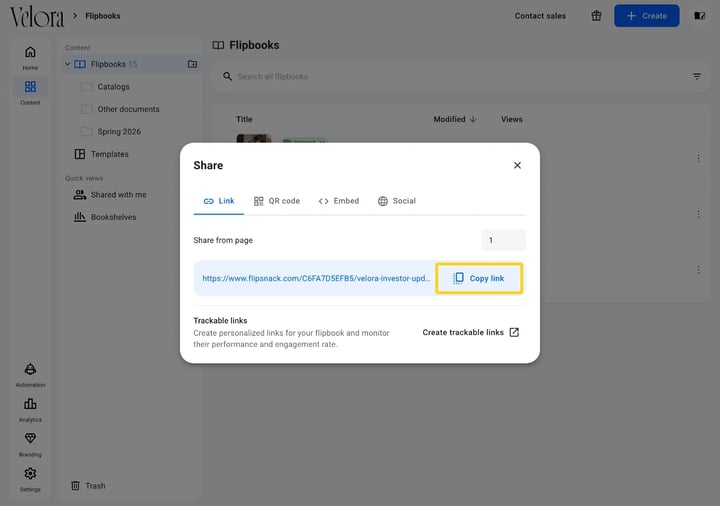Viewport: 720px width, 506px height.
Task: Click the Share from page number field
Action: click(504, 240)
